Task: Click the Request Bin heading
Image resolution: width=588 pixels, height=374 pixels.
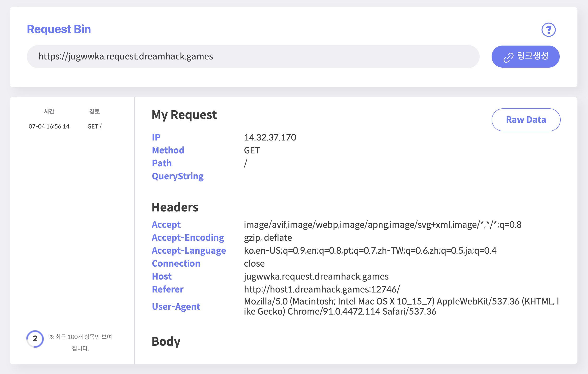Action: 59,29
